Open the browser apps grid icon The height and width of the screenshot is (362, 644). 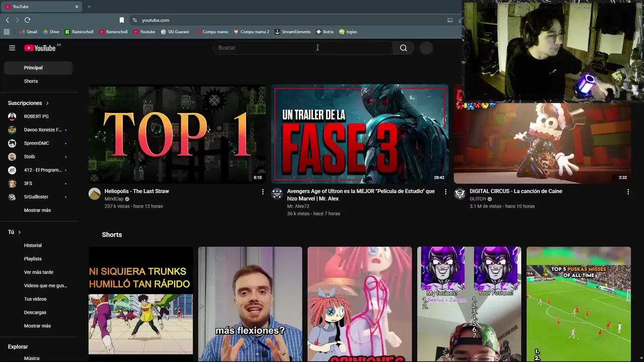click(x=7, y=32)
